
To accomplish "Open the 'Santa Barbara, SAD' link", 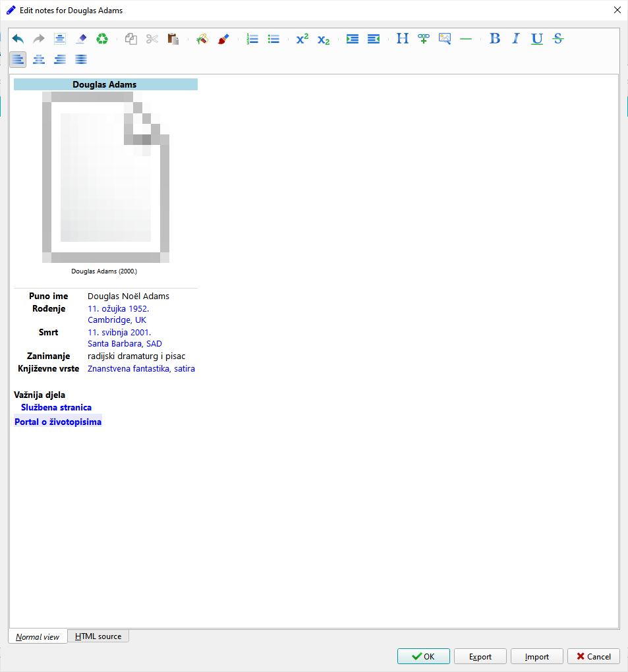I will click(x=125, y=343).
